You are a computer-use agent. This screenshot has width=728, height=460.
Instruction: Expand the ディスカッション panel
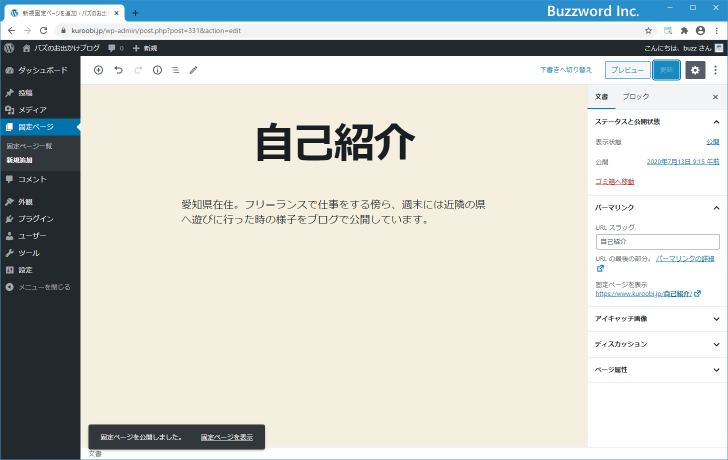[657, 344]
